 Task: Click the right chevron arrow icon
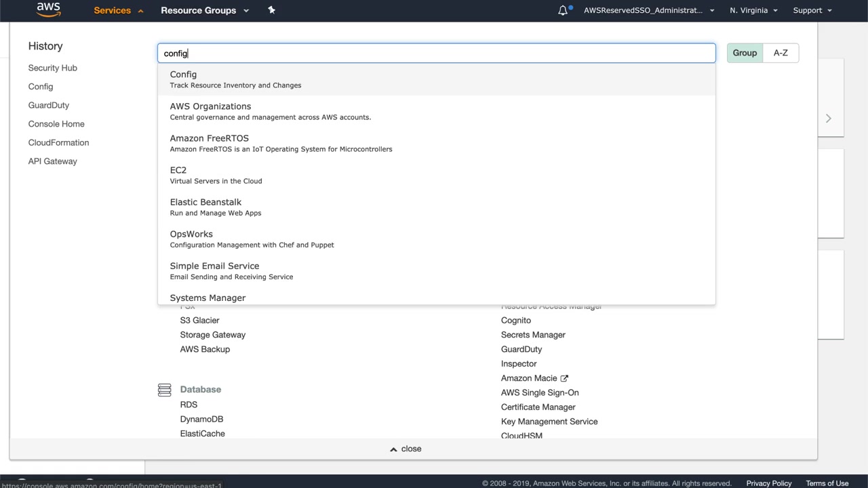point(828,119)
